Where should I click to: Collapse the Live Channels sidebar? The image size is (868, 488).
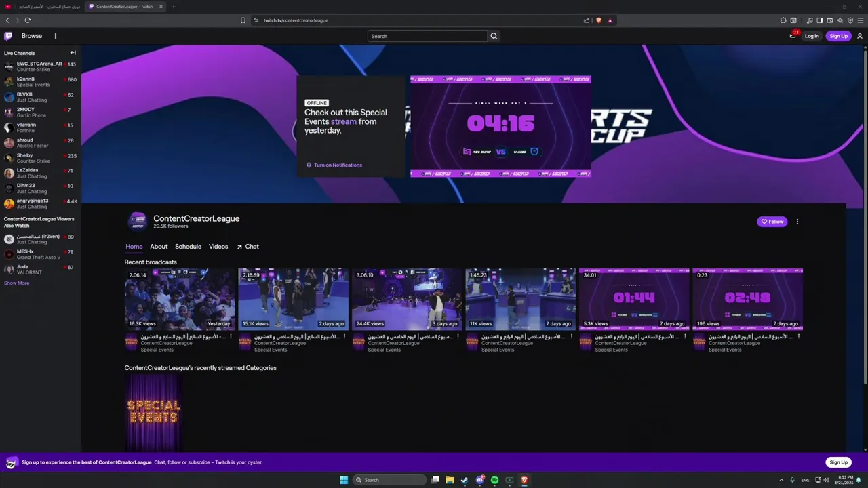(73, 53)
